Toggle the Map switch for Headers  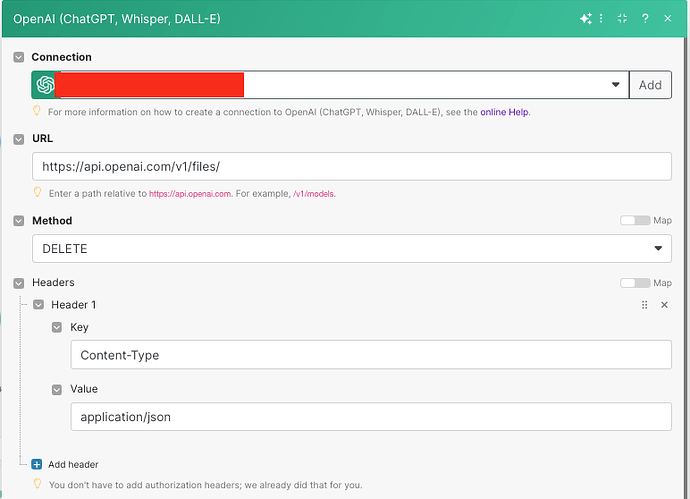coord(635,283)
